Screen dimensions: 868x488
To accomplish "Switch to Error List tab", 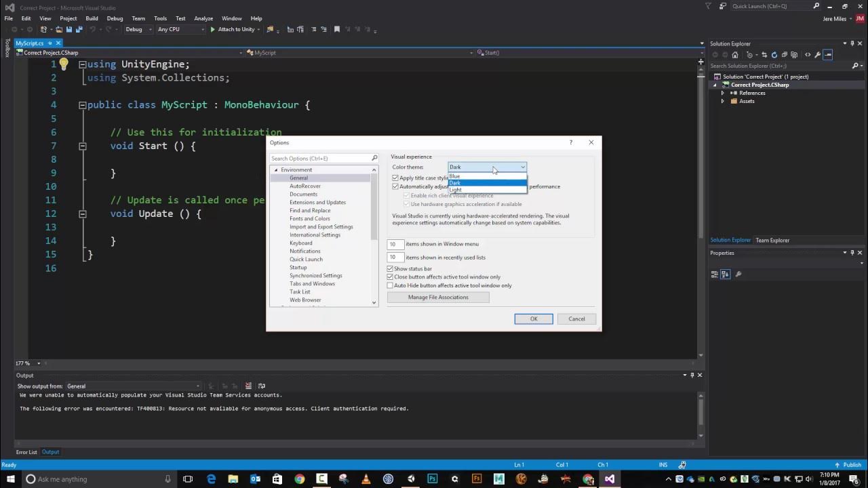I will [x=26, y=452].
